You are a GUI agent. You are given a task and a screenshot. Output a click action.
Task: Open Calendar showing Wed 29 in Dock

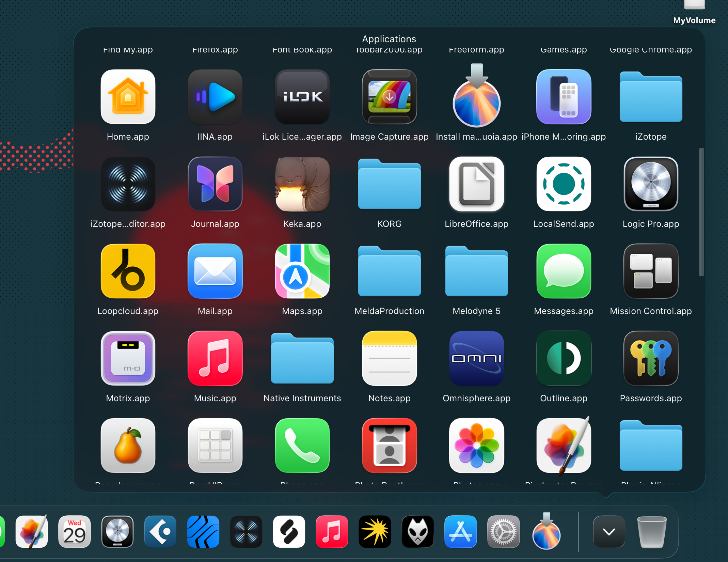pos(75,532)
